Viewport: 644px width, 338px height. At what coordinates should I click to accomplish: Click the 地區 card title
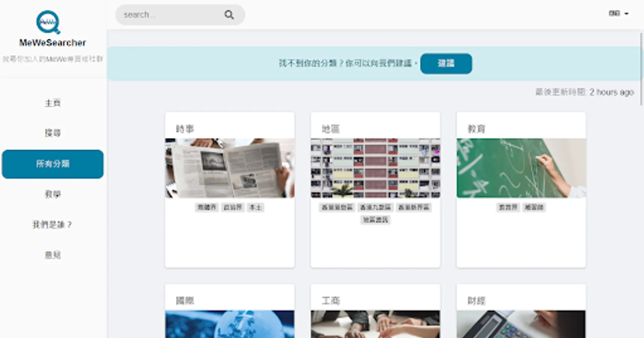331,129
